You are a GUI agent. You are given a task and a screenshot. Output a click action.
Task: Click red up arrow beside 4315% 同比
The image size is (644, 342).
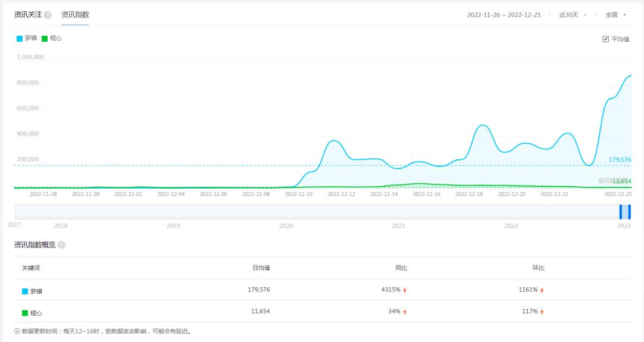click(x=405, y=290)
